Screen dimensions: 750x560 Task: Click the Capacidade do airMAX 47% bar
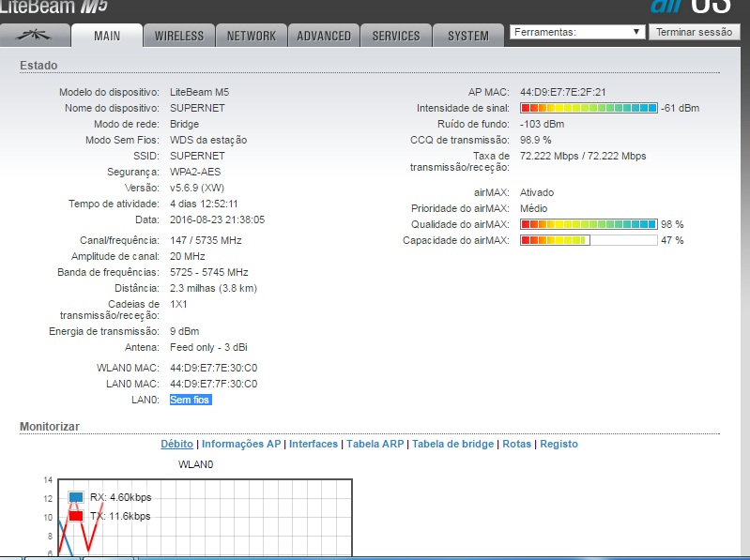click(x=589, y=240)
